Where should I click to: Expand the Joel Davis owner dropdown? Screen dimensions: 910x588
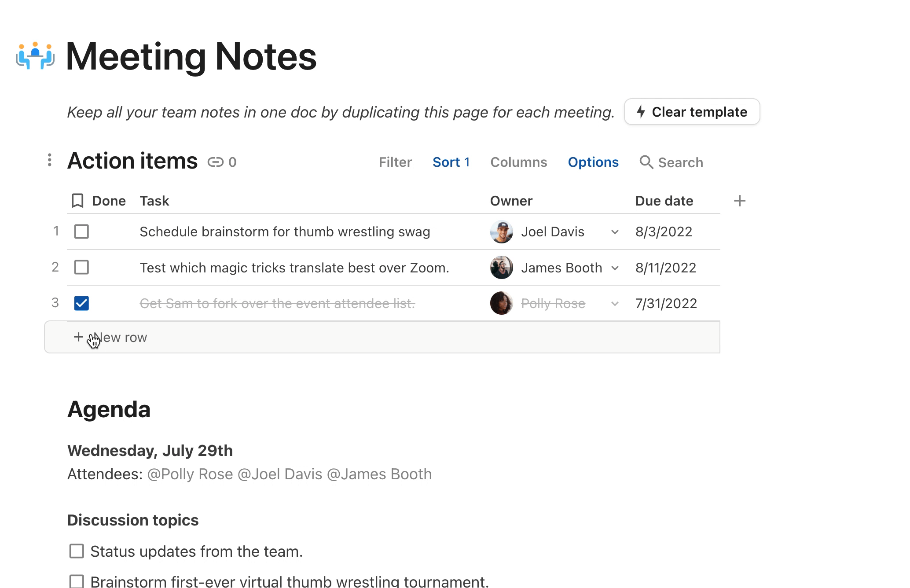click(x=615, y=232)
